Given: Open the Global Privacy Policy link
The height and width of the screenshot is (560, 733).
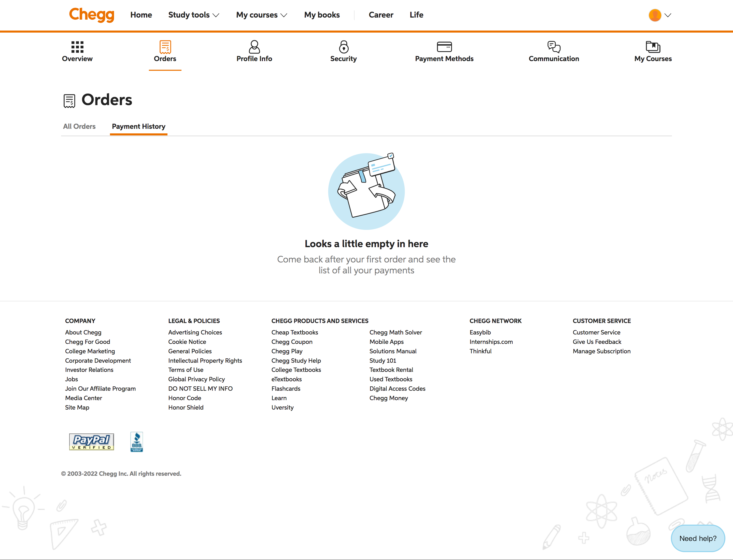Looking at the screenshot, I should pyautogui.click(x=197, y=379).
